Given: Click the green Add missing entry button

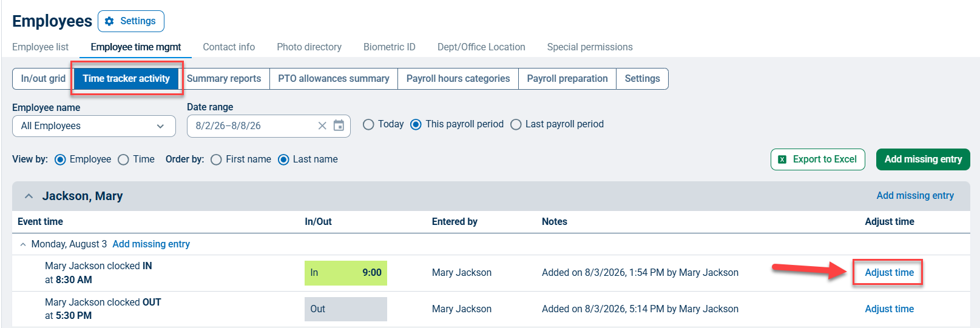Looking at the screenshot, I should click(x=923, y=159).
